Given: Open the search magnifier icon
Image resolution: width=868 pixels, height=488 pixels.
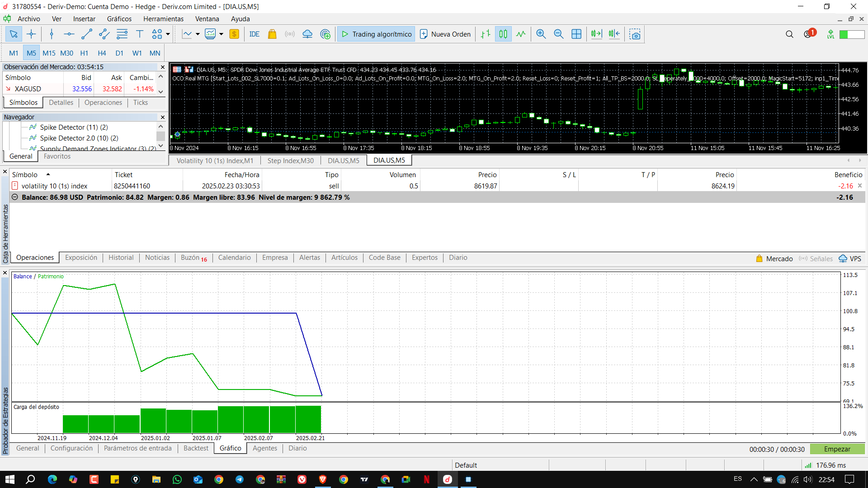Looking at the screenshot, I should pyautogui.click(x=789, y=34).
